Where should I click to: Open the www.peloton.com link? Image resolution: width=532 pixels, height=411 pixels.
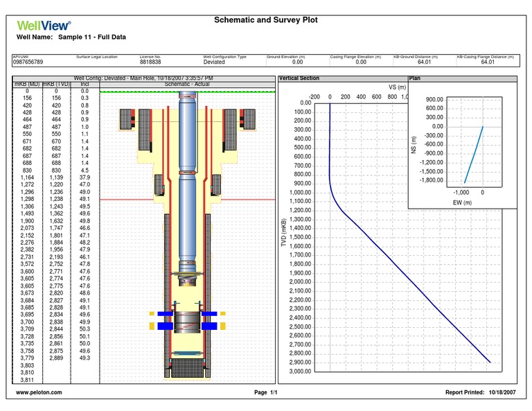coord(39,392)
